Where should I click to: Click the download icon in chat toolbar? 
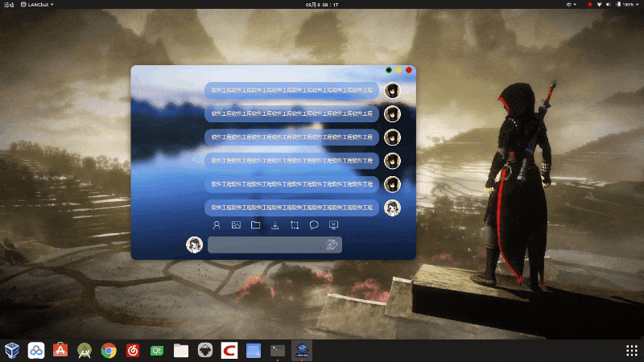coord(275,225)
